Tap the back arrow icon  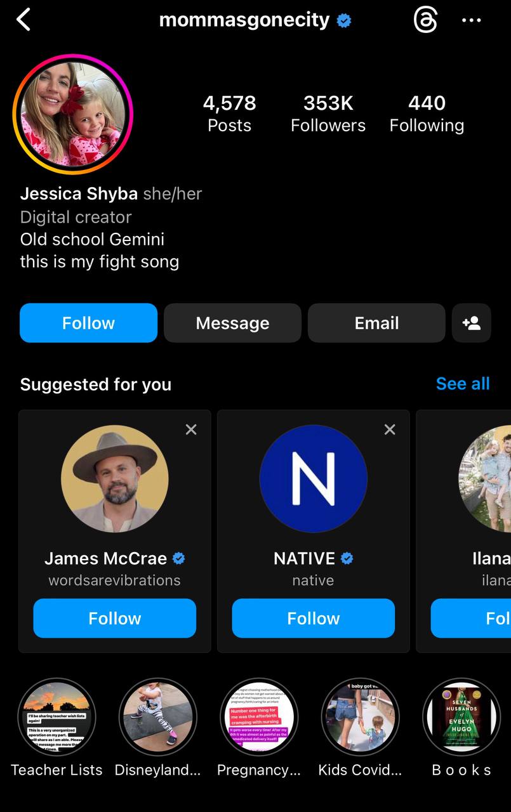pyautogui.click(x=23, y=20)
